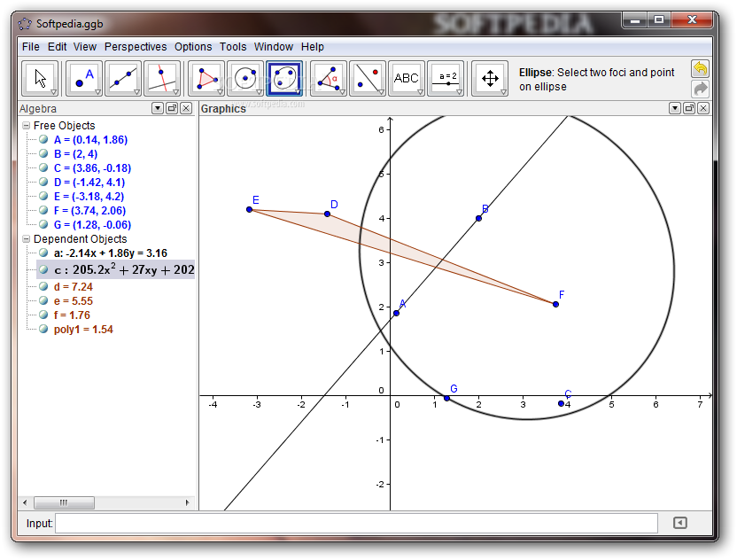Click Algebra panel horizontal scrollbar thumb
Screen dimensions: 737x560
click(x=64, y=502)
